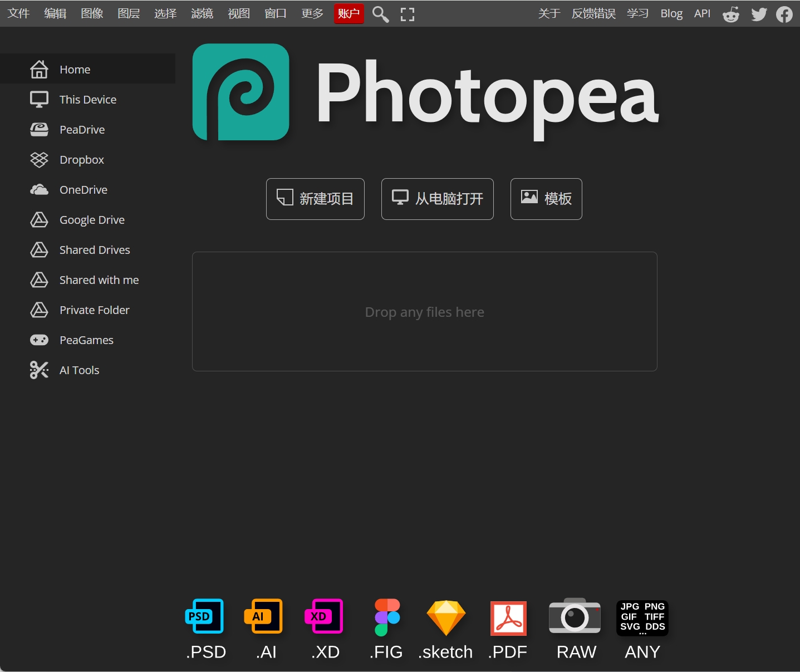
Task: Click the Google Drive triangle icon
Action: tap(39, 220)
